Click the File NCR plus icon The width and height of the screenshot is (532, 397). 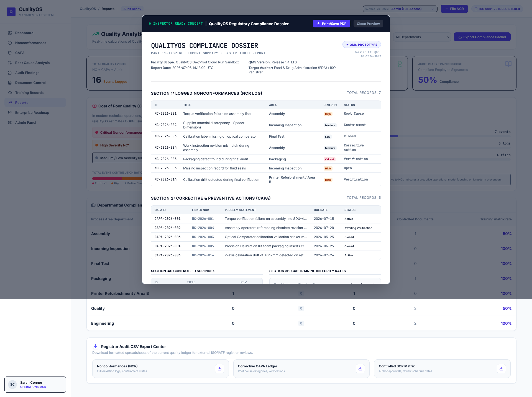coord(447,9)
